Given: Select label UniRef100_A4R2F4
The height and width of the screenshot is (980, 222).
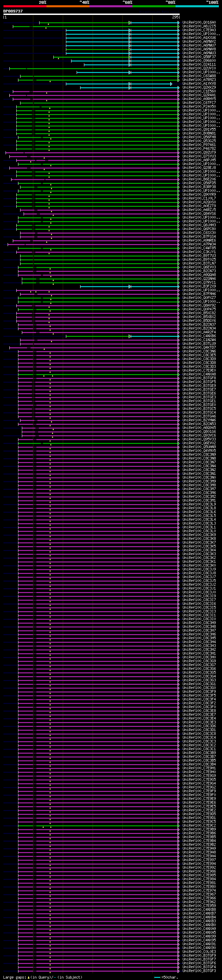Looking at the screenshot, I should [x=199, y=332].
